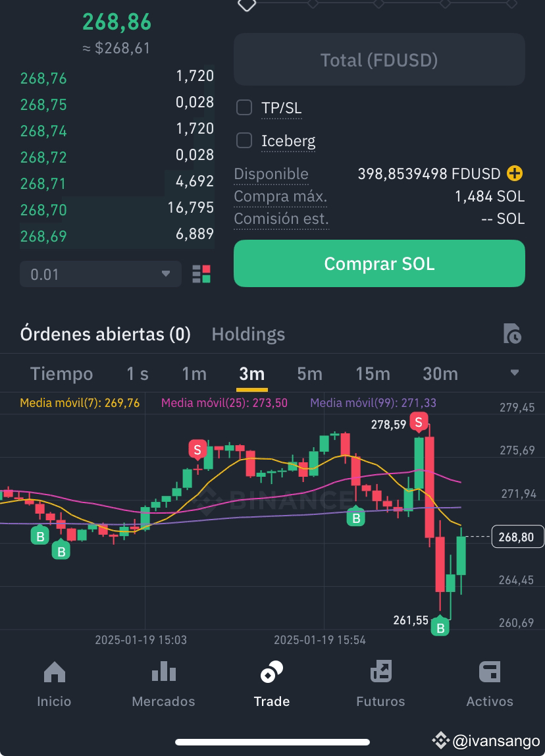The height and width of the screenshot is (756, 545).
Task: Tap the Iceberg underlined label
Action: point(288,141)
